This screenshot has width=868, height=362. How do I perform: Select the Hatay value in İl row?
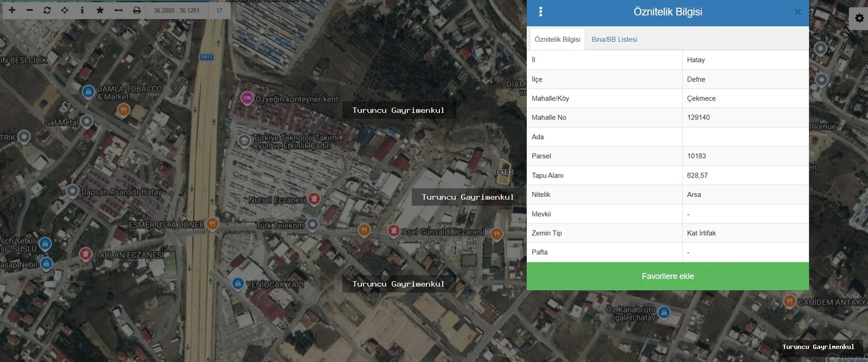click(x=696, y=60)
